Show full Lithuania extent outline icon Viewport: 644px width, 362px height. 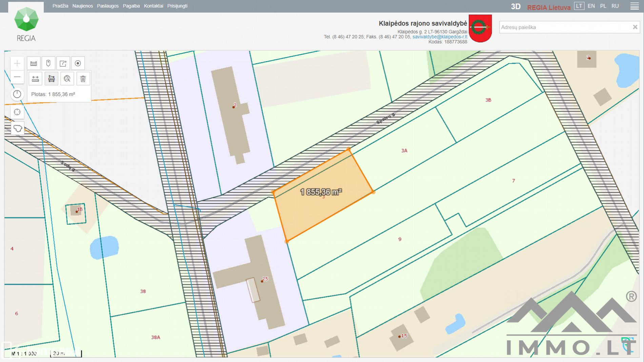tap(18, 129)
